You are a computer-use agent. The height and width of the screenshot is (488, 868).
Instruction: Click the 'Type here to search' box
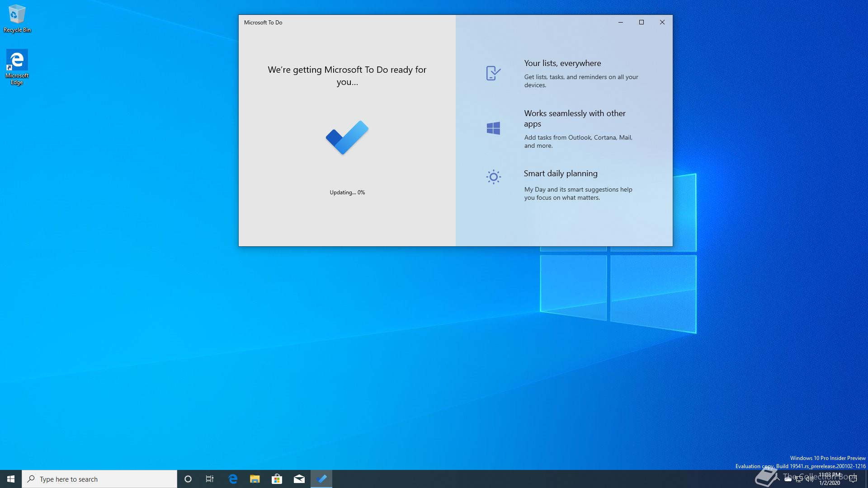(99, 479)
